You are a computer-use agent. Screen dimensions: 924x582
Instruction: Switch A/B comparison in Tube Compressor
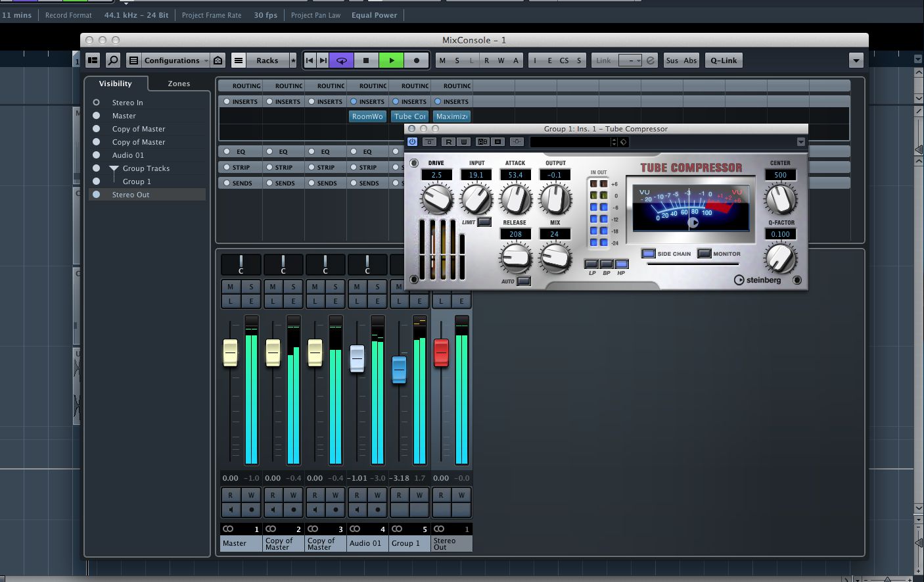482,141
